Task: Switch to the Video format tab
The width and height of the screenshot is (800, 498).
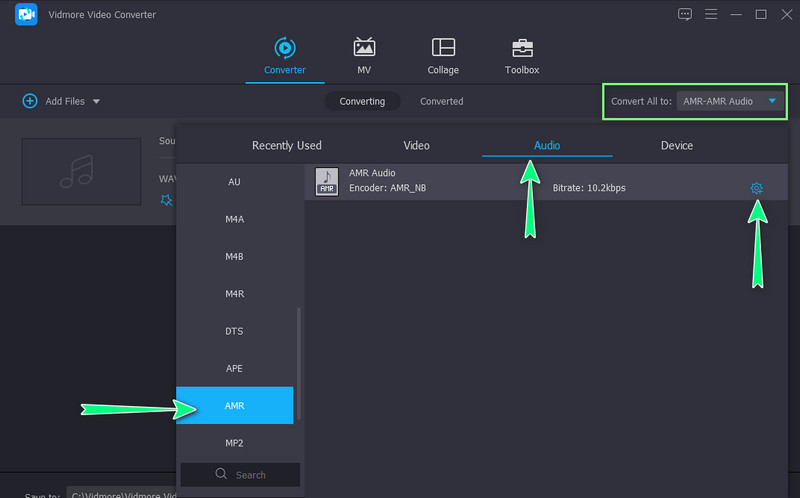Action: (416, 146)
